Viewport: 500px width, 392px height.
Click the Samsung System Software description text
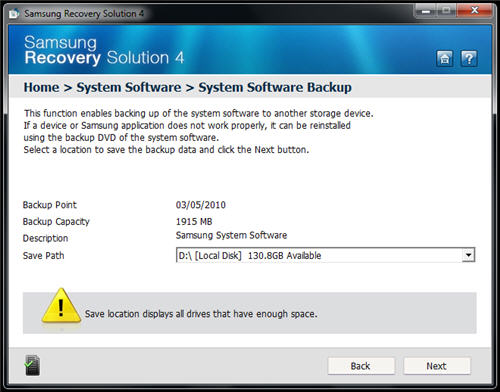click(231, 235)
